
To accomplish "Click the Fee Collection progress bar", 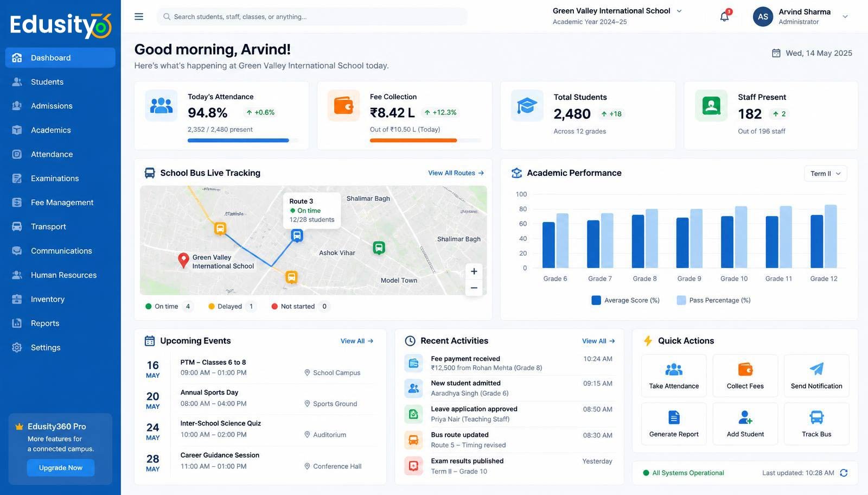I will [425, 141].
